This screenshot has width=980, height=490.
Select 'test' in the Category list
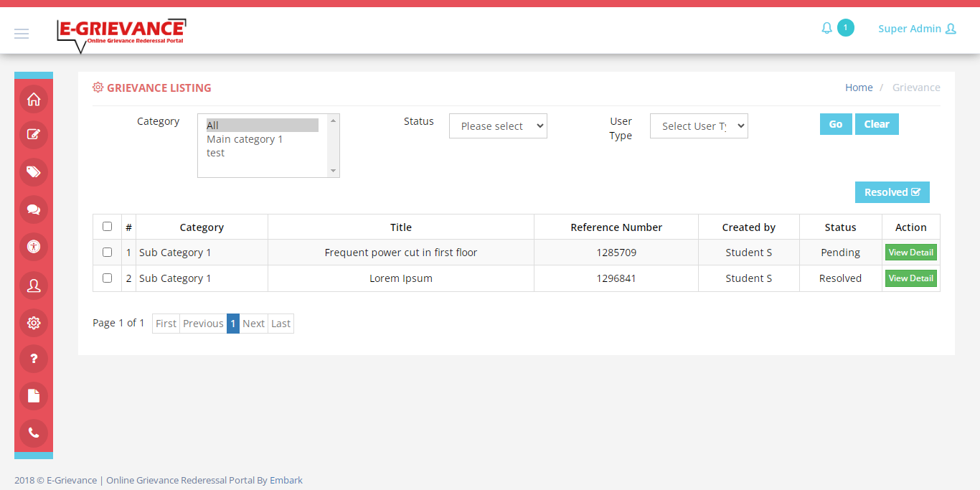point(216,153)
